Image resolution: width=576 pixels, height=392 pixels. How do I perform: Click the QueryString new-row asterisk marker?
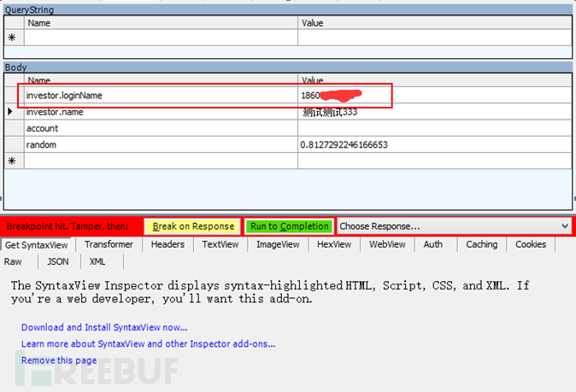(x=12, y=38)
